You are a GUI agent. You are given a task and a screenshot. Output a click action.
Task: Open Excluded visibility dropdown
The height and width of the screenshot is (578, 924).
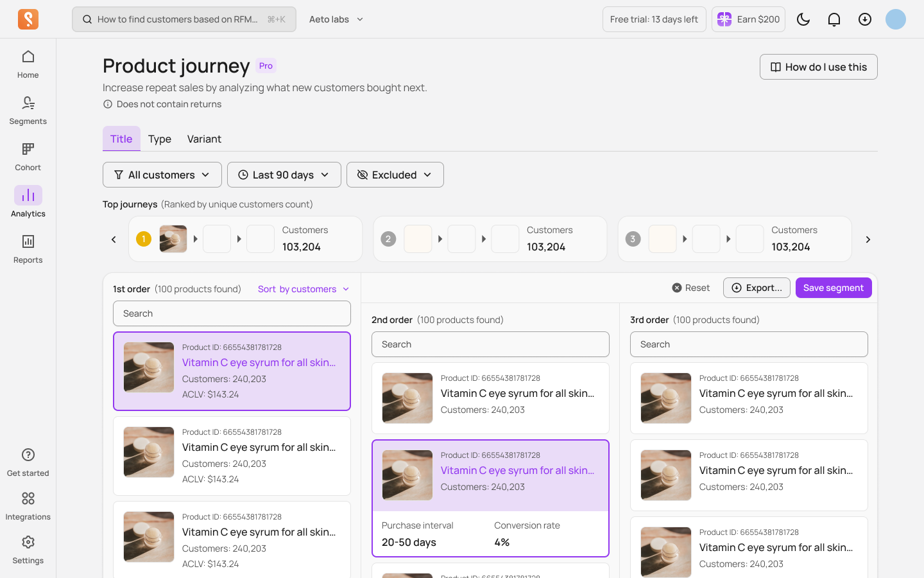pyautogui.click(x=395, y=175)
